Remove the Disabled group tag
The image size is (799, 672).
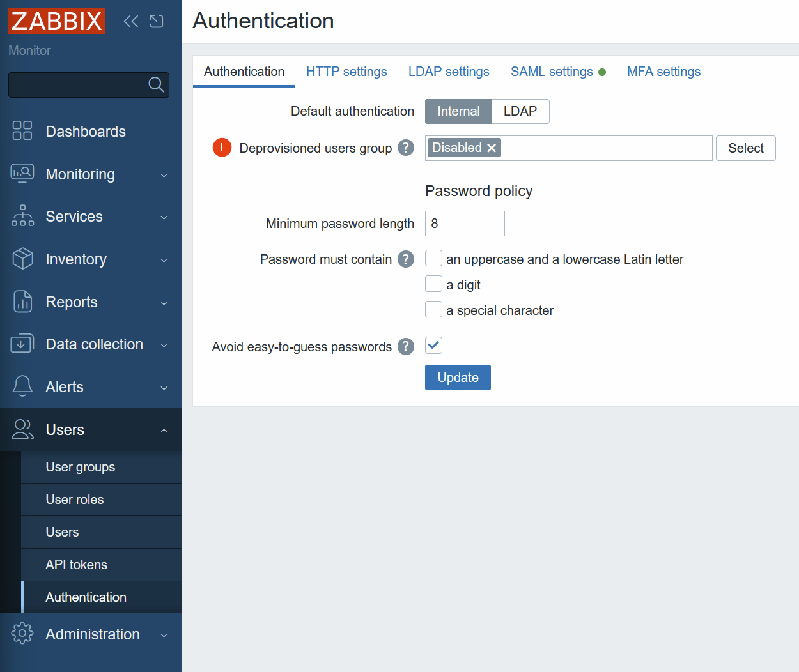click(x=492, y=148)
